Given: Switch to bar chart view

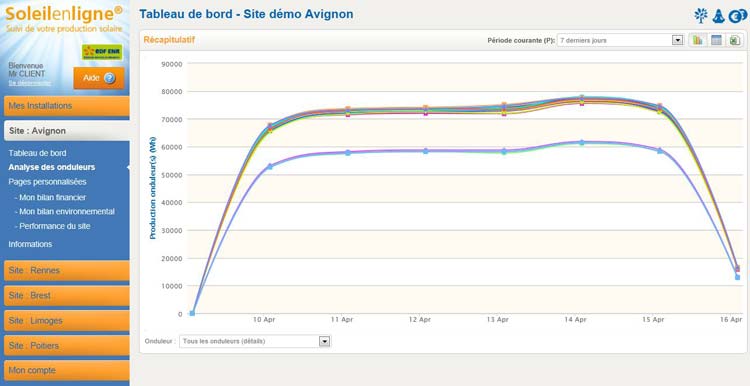Looking at the screenshot, I should point(698,40).
